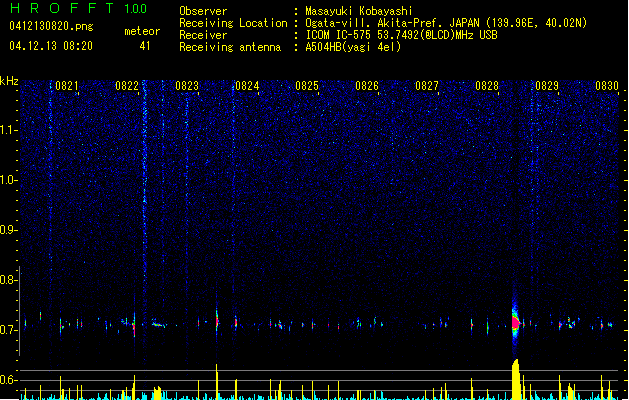
Task: Click the Observer name Masayuki Kobayashi
Action: [359, 11]
